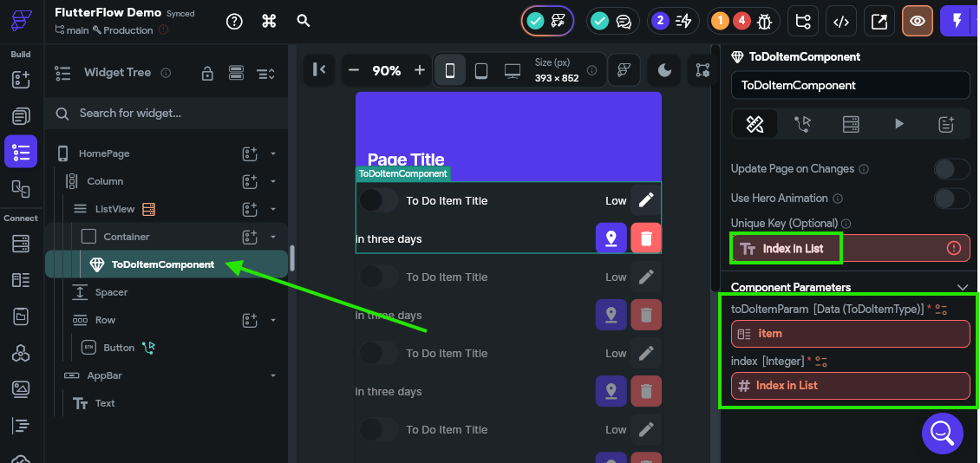Expand or collapse all tree items icon
Screen dimensions: 980x463
click(x=265, y=74)
